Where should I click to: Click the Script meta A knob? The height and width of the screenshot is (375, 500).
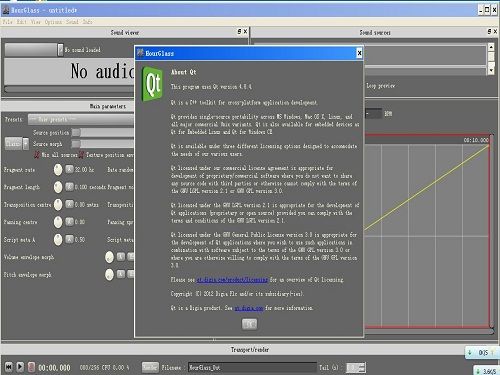[58, 239]
